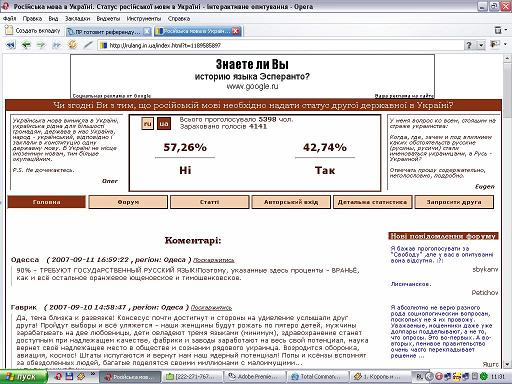This screenshot has width=512, height=384.
Task: Go forward with the forward arrow icon
Action: click(x=41, y=45)
